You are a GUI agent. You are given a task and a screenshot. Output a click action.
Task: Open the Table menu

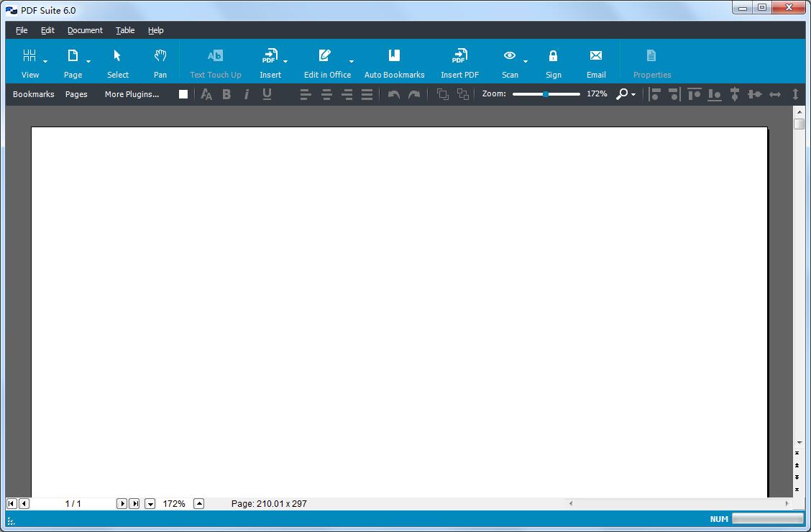[125, 30]
